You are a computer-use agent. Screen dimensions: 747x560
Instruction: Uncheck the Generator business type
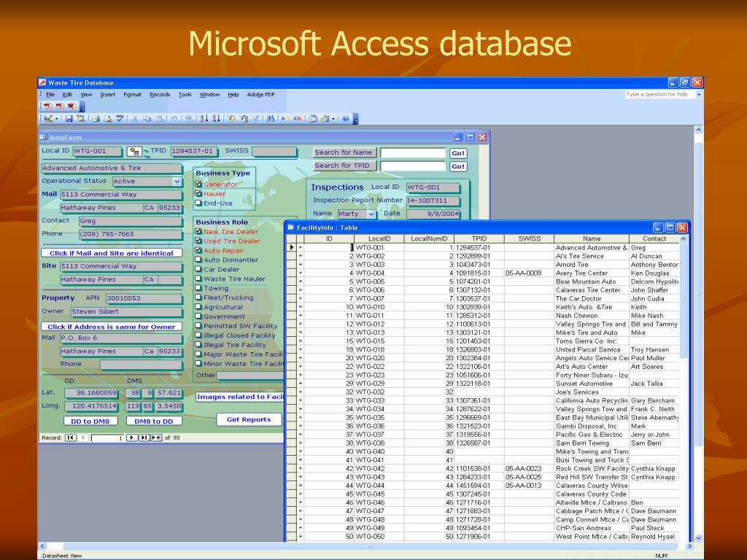tap(198, 184)
